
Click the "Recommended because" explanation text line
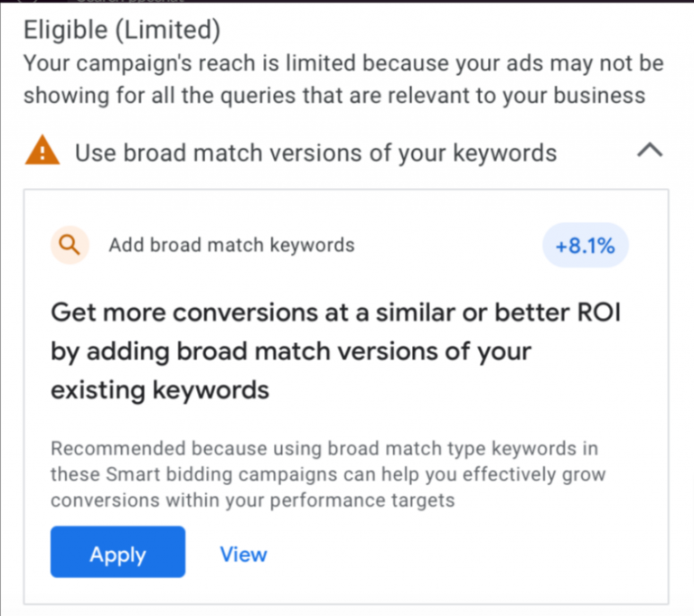[324, 449]
